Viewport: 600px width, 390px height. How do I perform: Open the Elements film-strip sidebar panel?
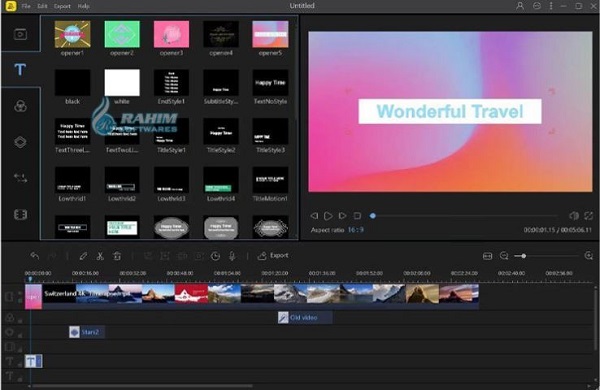[x=20, y=214]
